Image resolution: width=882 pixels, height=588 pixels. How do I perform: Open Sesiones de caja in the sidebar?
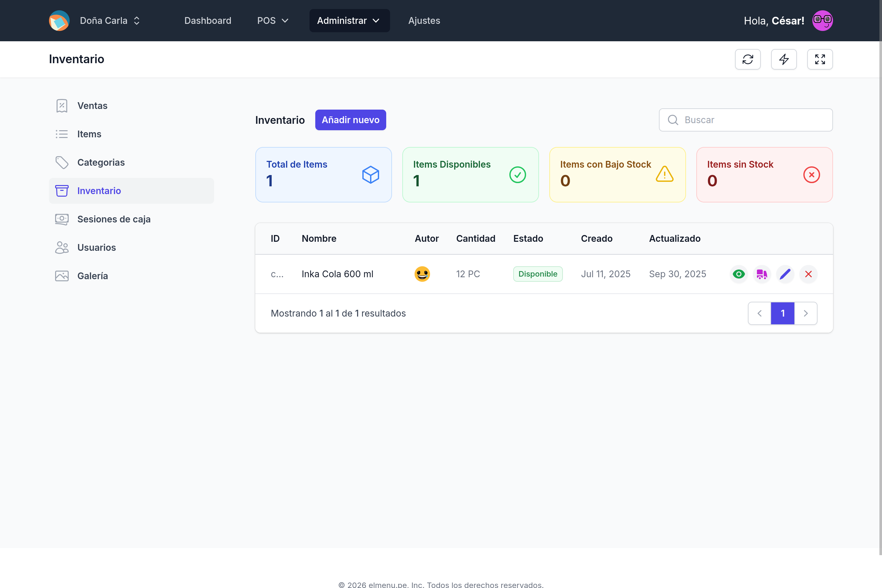pyautogui.click(x=131, y=219)
